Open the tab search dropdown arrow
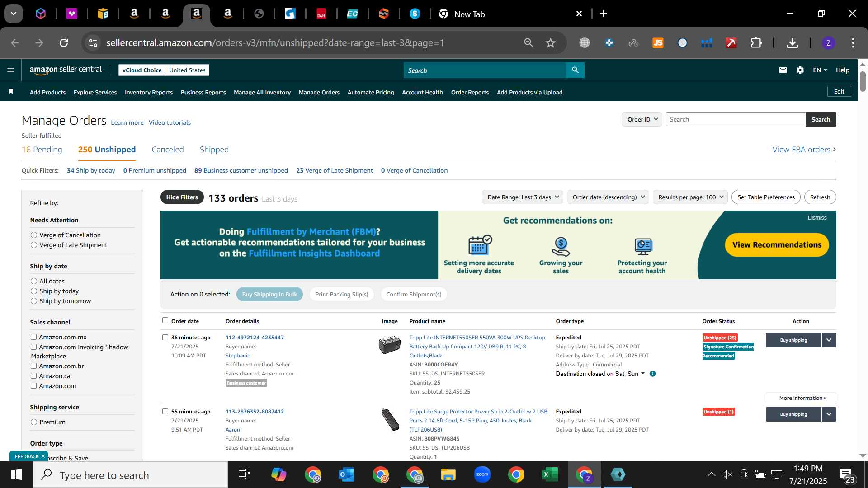This screenshot has height=488, width=868. click(14, 14)
